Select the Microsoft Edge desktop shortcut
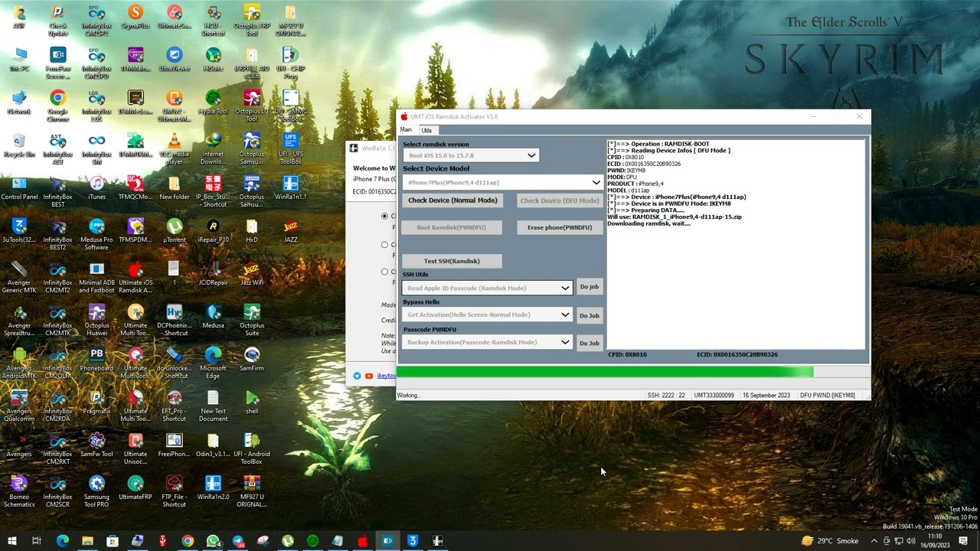This screenshot has height=551, width=980. 213,363
